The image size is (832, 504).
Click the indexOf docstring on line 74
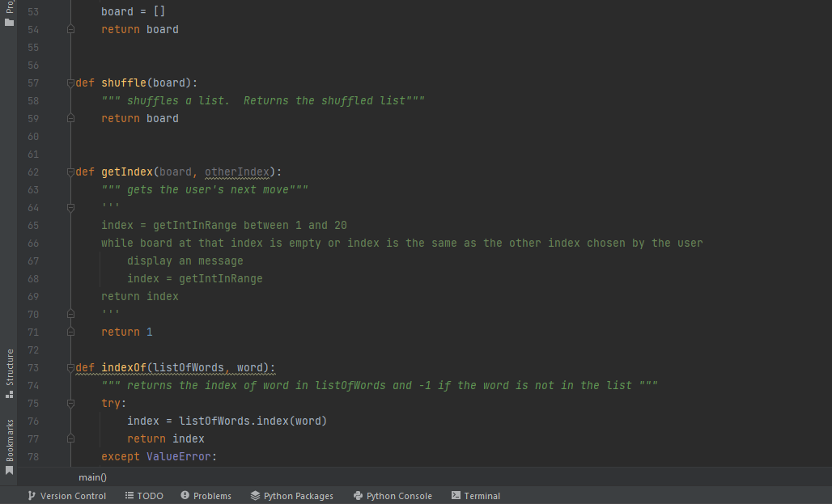(x=380, y=386)
